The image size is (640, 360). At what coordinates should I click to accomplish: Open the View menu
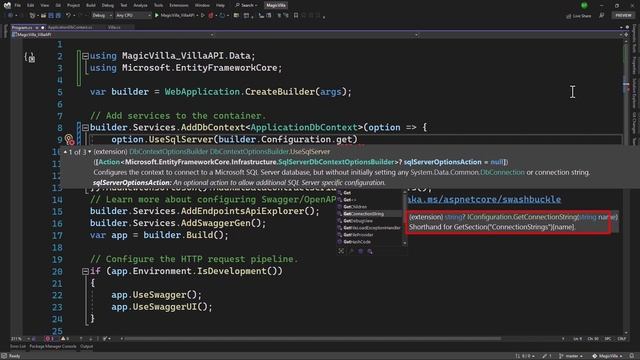tap(44, 5)
